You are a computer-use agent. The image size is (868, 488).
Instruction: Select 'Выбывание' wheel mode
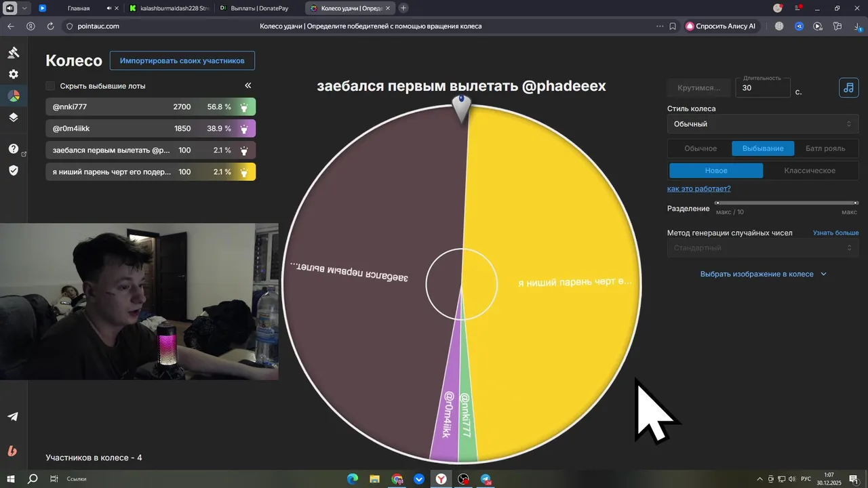pyautogui.click(x=763, y=148)
